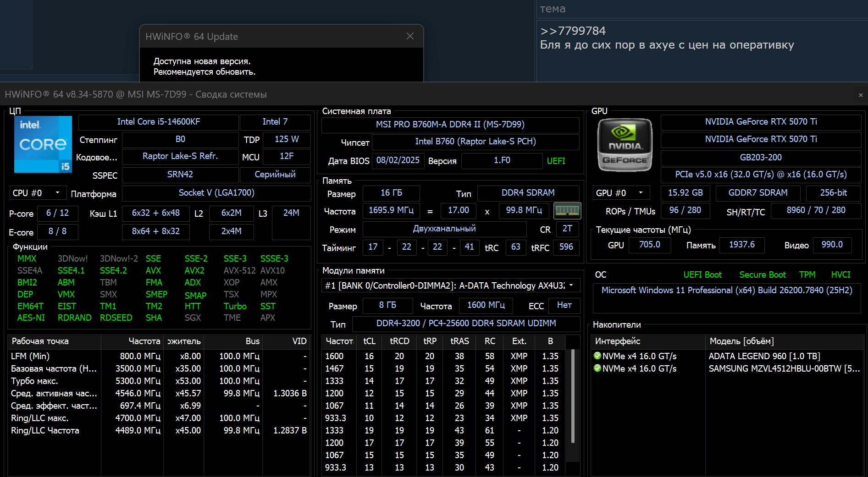Click the green status icon beside ADATA LEGEND drive

pos(597,356)
